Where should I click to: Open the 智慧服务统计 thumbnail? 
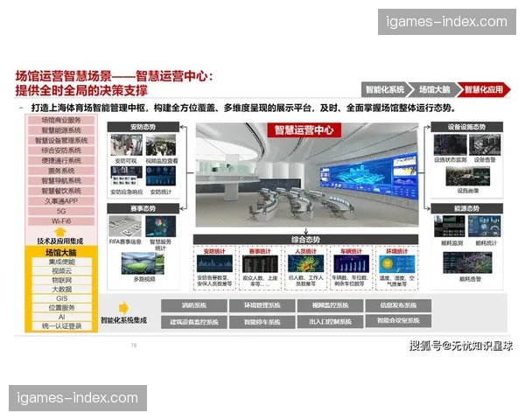[x=161, y=226]
